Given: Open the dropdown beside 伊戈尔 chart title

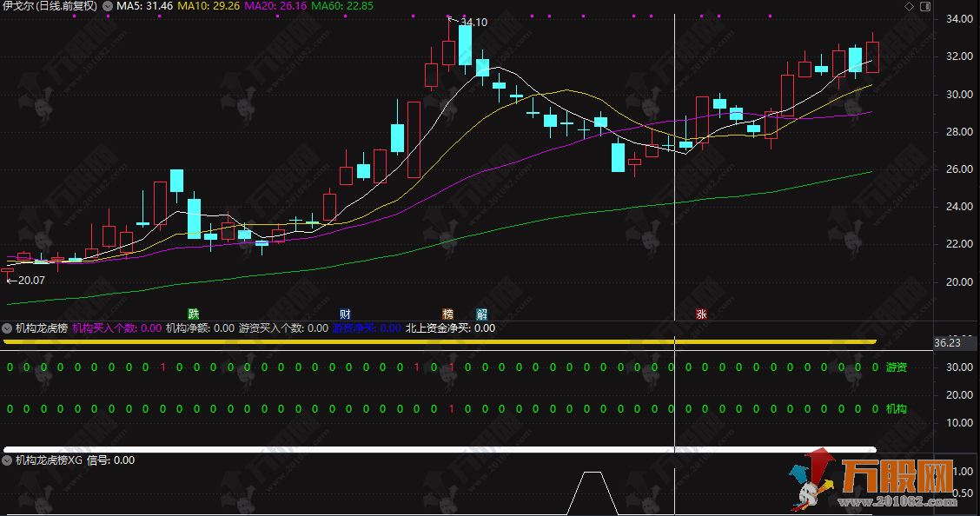Looking at the screenshot, I should [x=106, y=6].
